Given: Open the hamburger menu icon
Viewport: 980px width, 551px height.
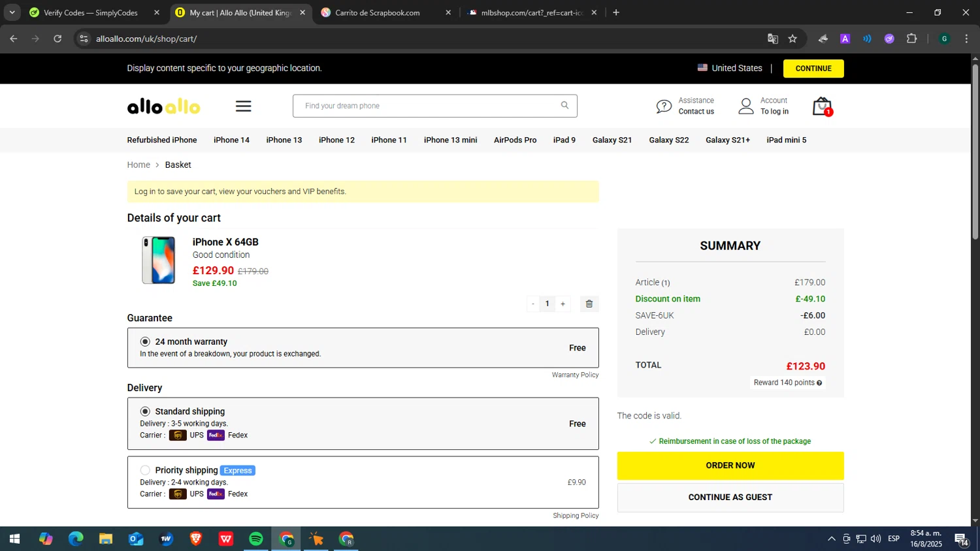Looking at the screenshot, I should coord(244,106).
